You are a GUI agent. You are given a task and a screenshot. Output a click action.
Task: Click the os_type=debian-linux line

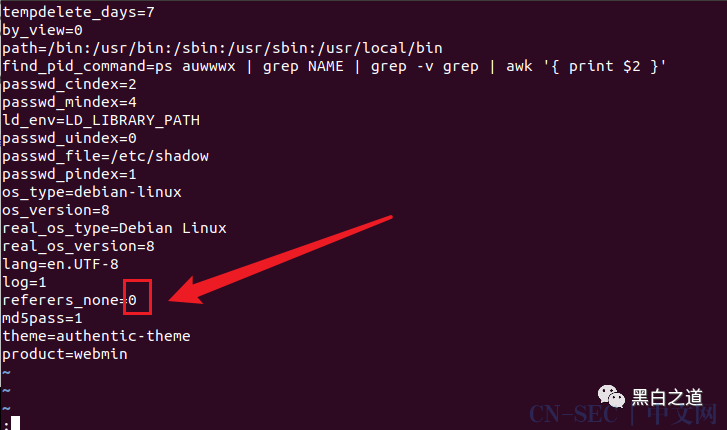tap(92, 192)
